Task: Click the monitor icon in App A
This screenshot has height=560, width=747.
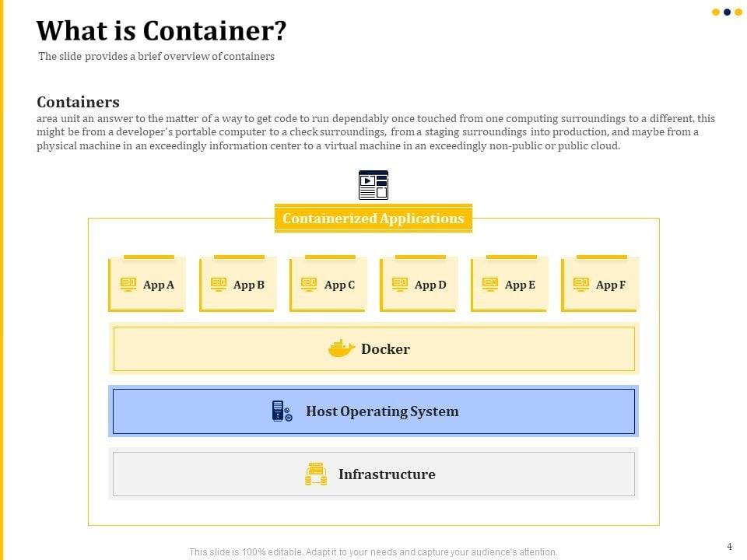Action: 128,285
